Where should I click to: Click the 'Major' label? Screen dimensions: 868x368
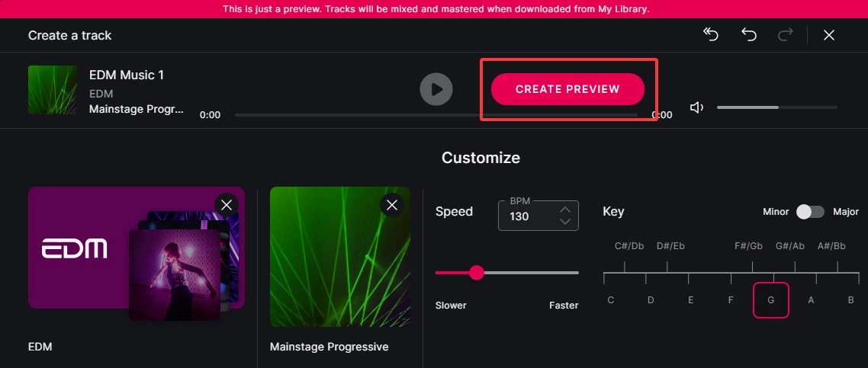846,212
